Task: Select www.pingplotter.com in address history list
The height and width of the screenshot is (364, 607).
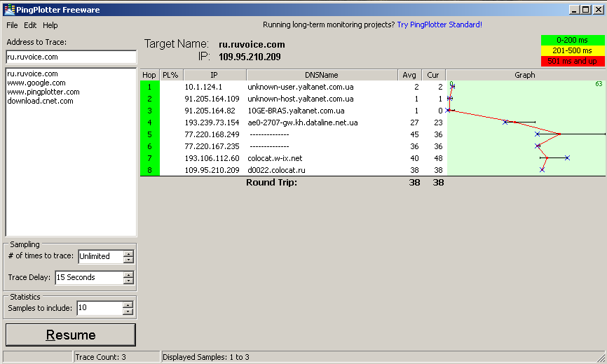Action: 43,92
